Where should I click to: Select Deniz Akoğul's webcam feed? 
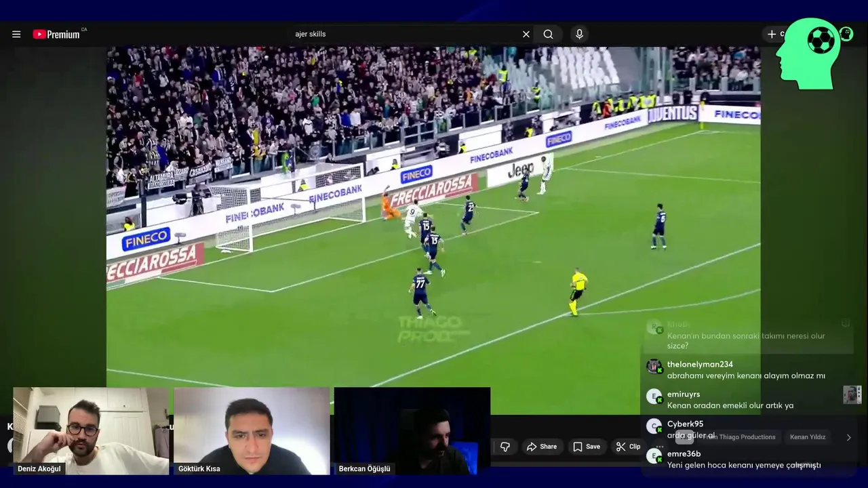[x=91, y=431]
